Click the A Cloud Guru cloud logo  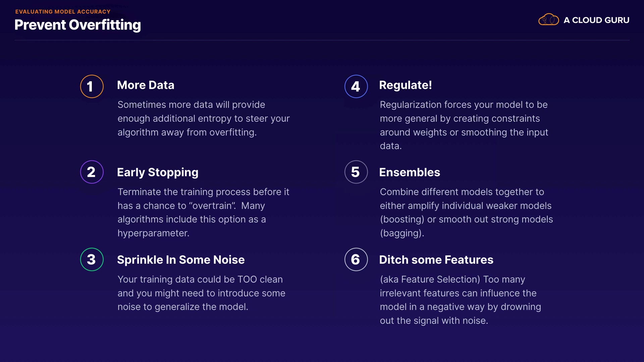548,20
